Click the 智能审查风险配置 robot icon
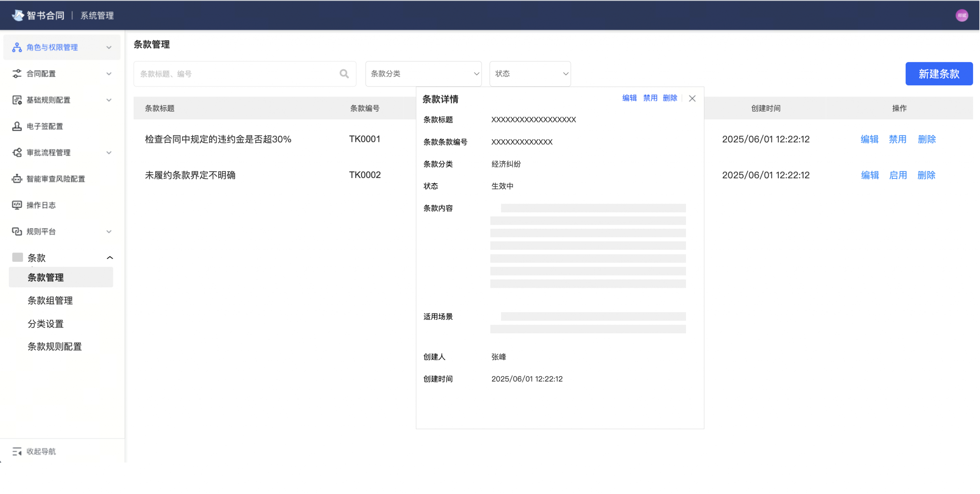 point(17,179)
